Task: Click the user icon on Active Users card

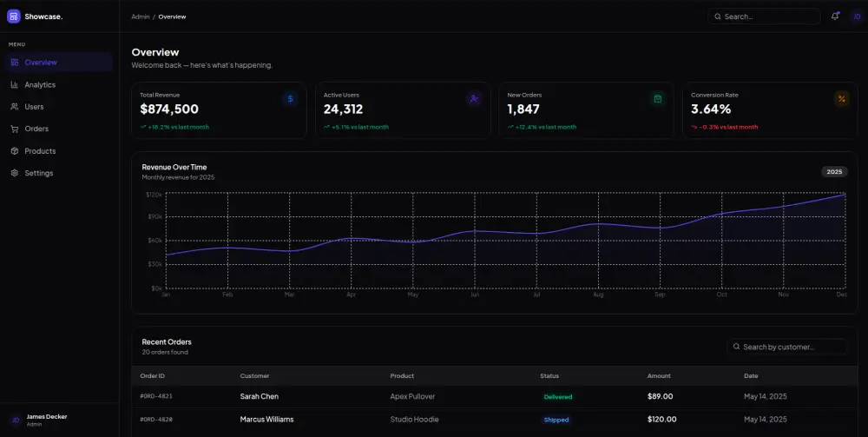Action: (474, 98)
